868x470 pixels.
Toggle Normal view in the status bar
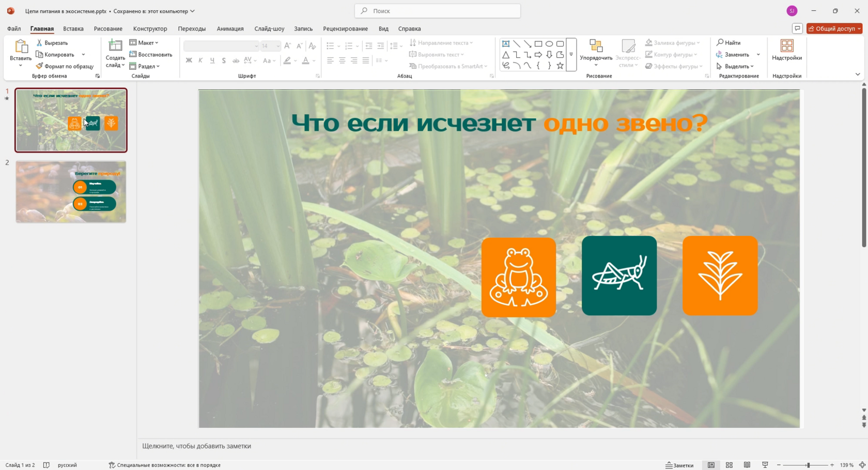click(x=711, y=465)
